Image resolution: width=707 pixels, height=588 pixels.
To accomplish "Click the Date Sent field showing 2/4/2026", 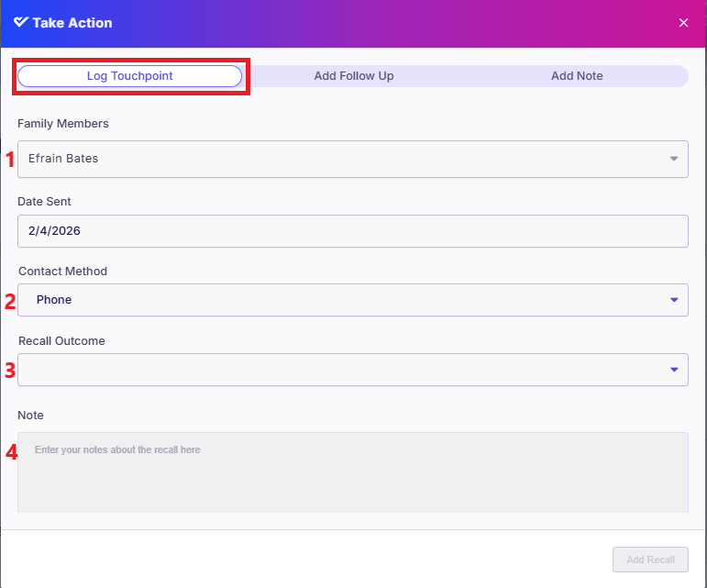I will [353, 231].
